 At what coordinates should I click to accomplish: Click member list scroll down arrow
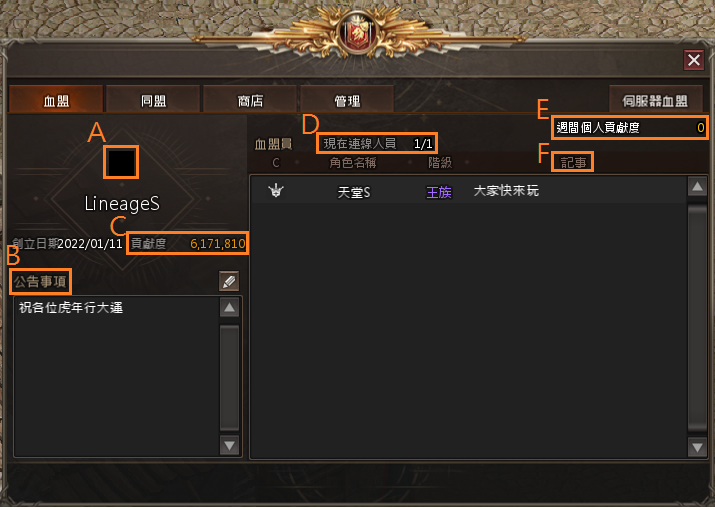coord(697,447)
